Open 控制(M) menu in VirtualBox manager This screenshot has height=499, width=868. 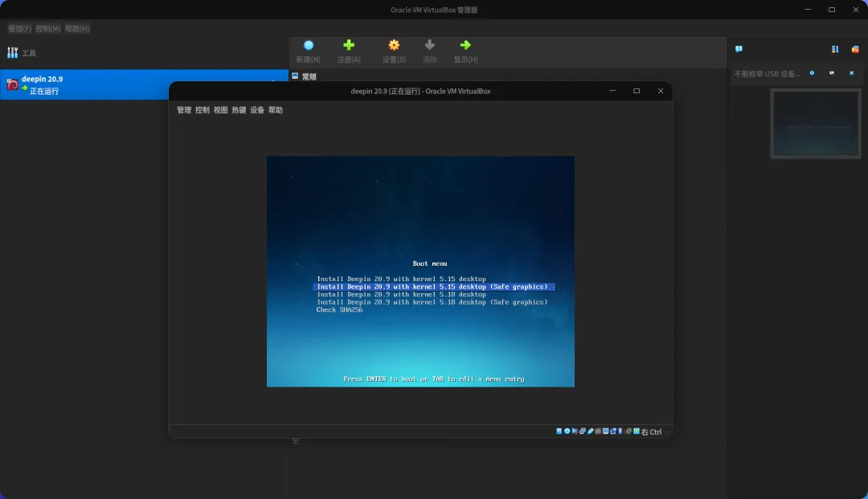(x=48, y=29)
